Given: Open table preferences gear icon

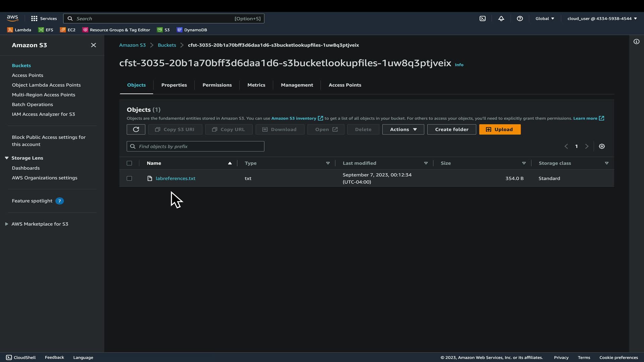Looking at the screenshot, I should pyautogui.click(x=602, y=146).
